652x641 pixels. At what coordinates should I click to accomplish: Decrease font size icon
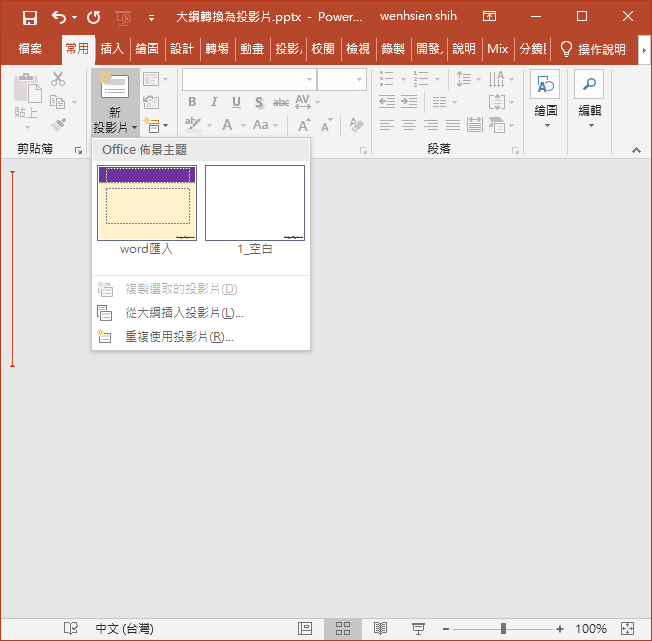coord(326,125)
